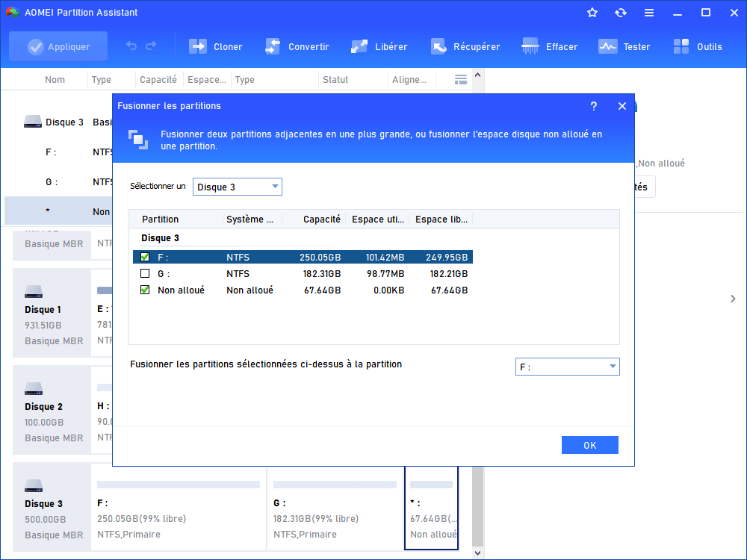Click the AOMEI Partition Assistant logo icon
This screenshot has height=560, width=747.
12,13
